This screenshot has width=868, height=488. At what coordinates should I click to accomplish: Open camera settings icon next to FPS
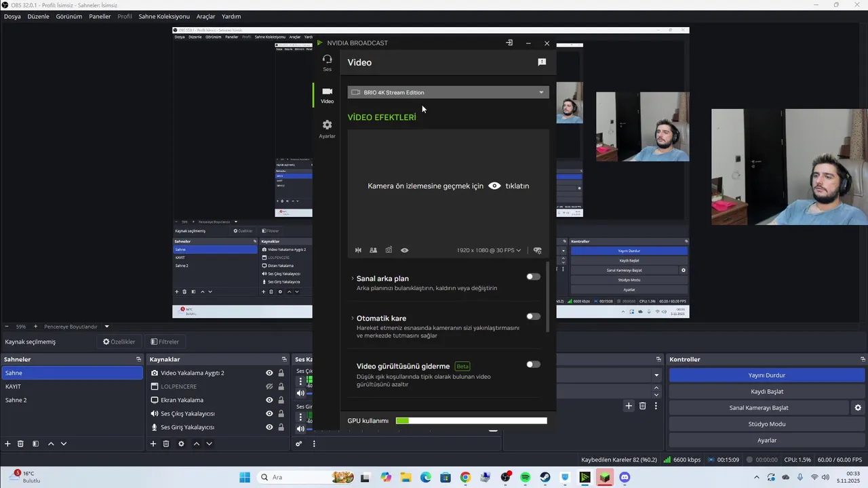pyautogui.click(x=537, y=250)
